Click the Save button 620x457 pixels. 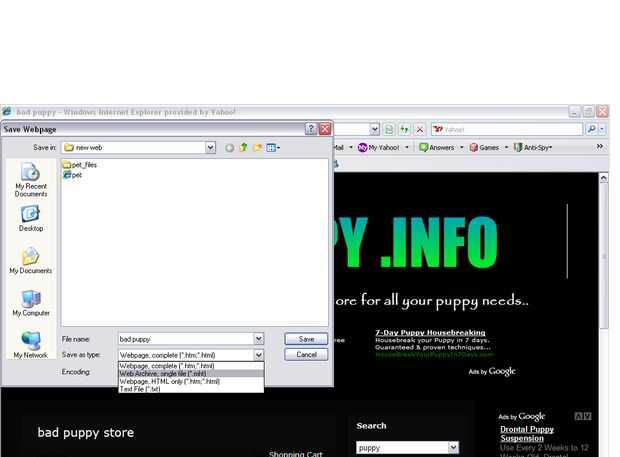(306, 339)
